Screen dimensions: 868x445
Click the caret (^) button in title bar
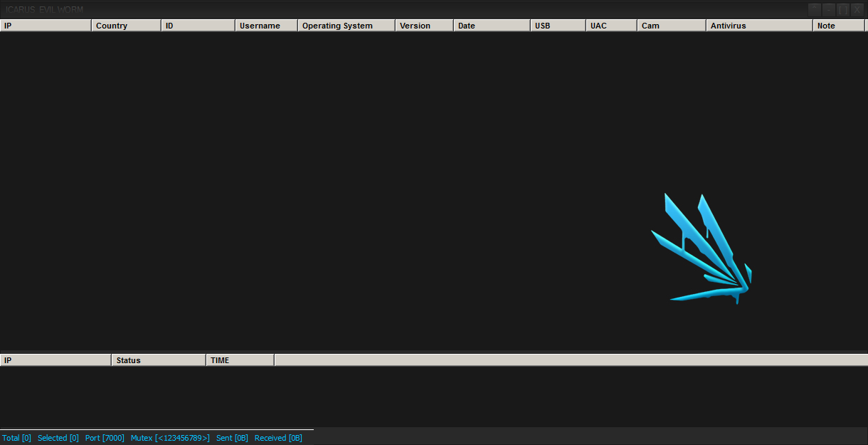(x=815, y=9)
